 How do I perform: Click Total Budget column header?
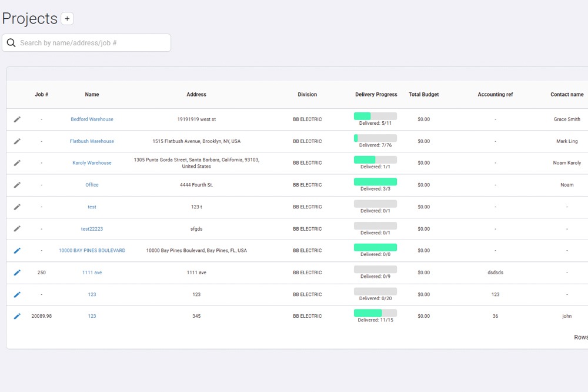pyautogui.click(x=423, y=94)
